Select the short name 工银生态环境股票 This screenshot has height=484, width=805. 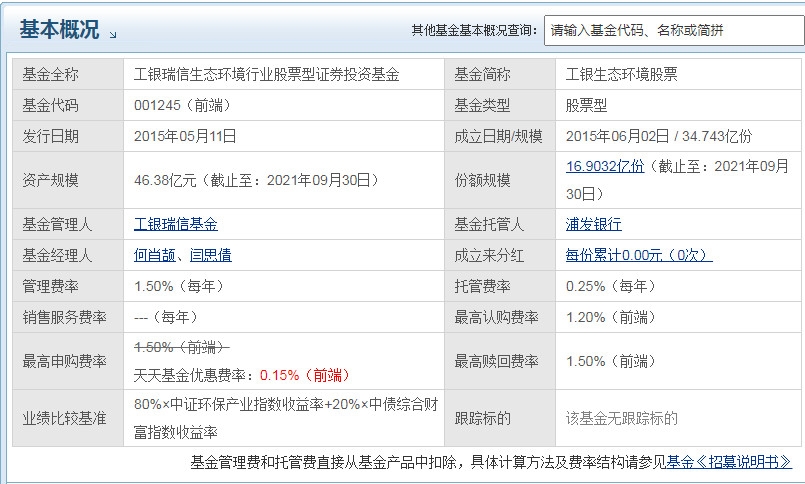(621, 74)
